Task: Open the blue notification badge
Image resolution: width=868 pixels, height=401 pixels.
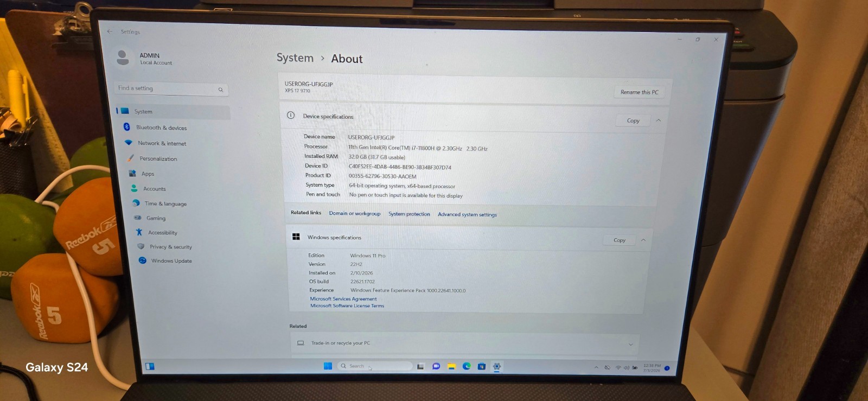Action: coord(667,368)
